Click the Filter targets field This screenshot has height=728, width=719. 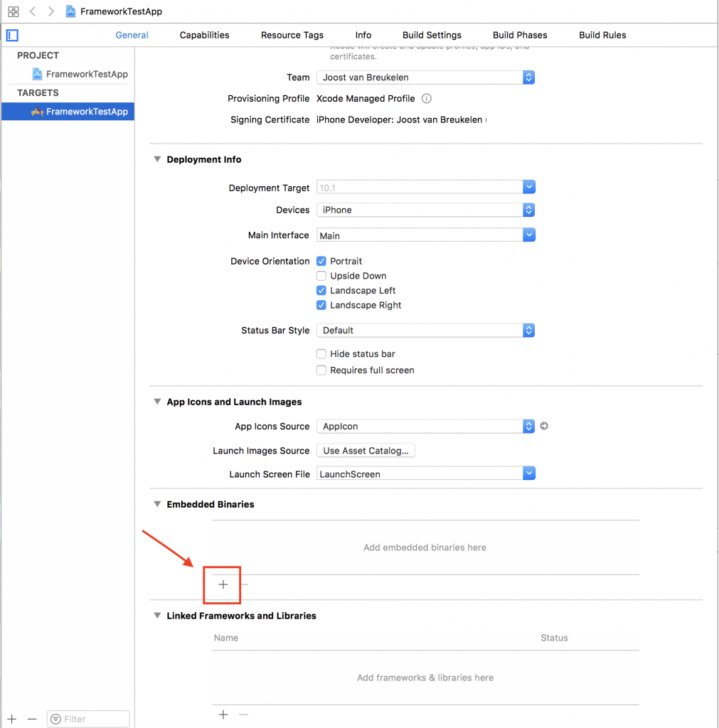[x=88, y=719]
